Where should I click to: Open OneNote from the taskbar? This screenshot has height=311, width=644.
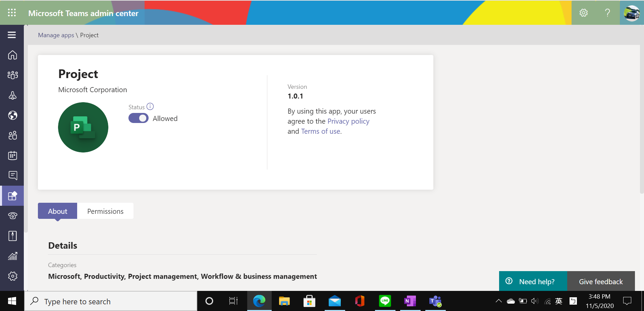point(410,301)
